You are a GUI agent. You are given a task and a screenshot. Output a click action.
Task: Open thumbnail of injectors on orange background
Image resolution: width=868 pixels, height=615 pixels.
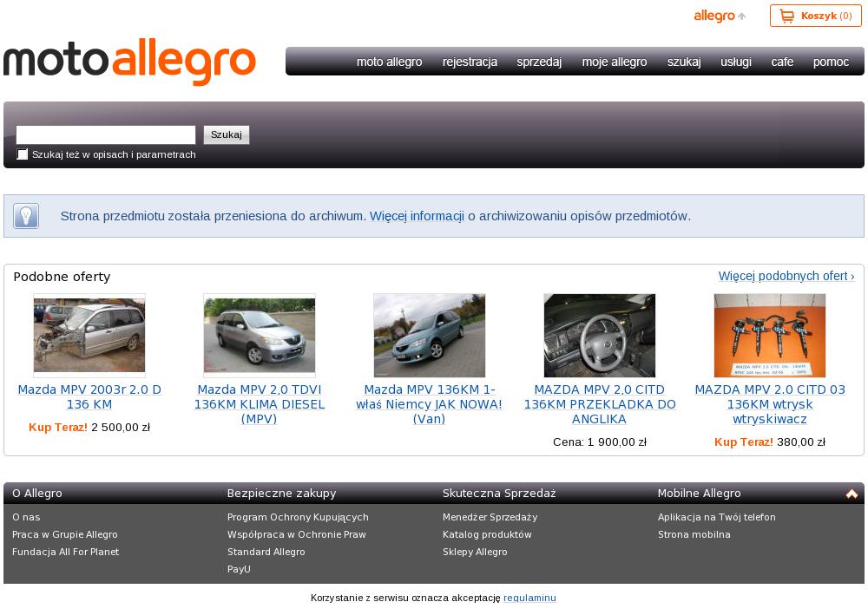(x=769, y=335)
